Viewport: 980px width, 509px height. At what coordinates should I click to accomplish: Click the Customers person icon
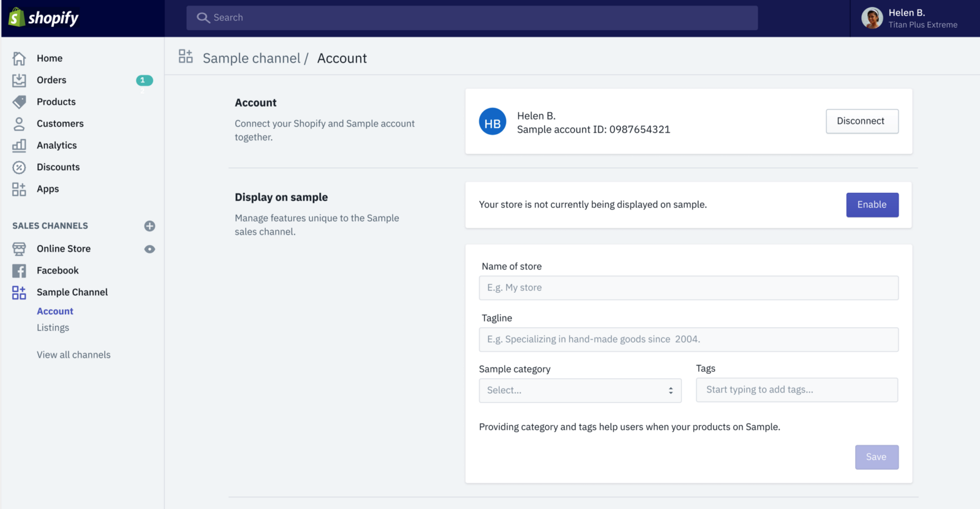click(19, 124)
